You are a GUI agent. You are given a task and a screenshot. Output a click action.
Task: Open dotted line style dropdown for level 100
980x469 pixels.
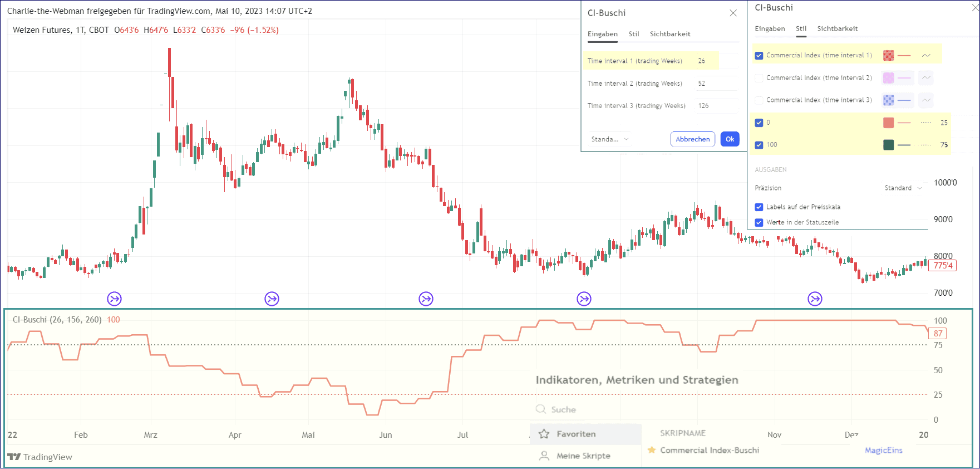point(926,145)
